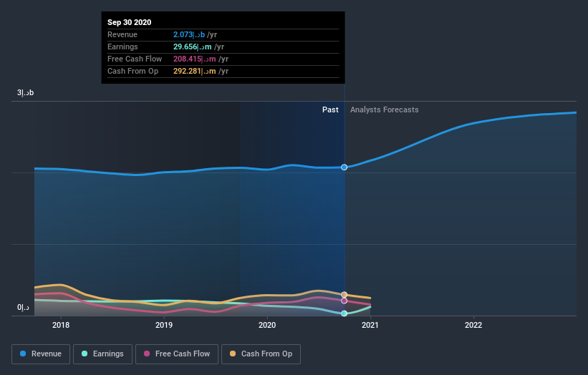Click the 'Cash From Op' row label in tooltip
This screenshot has height=375, width=588.
(x=132, y=71)
